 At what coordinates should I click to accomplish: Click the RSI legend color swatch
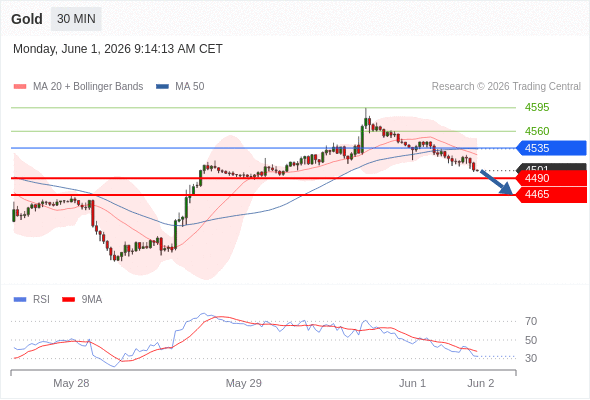[x=20, y=300]
